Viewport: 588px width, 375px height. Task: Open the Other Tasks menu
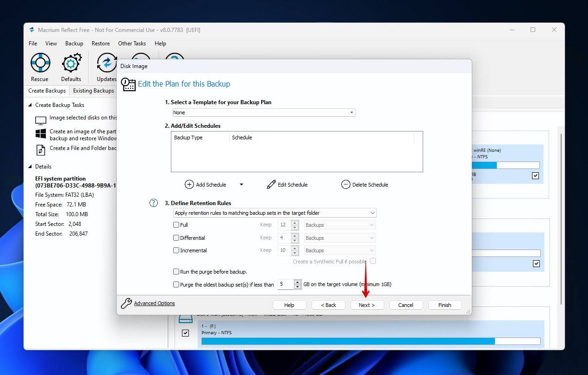tap(132, 44)
